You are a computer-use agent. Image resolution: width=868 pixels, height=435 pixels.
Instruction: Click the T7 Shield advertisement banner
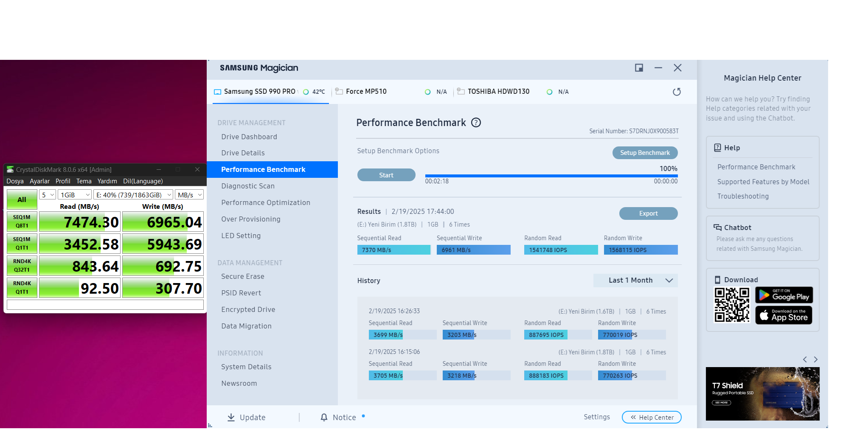(x=762, y=393)
